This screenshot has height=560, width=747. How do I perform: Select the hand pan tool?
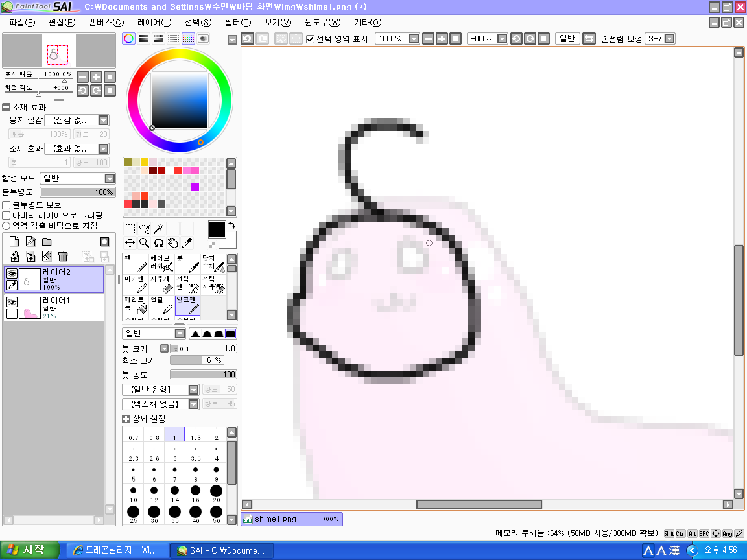(173, 243)
